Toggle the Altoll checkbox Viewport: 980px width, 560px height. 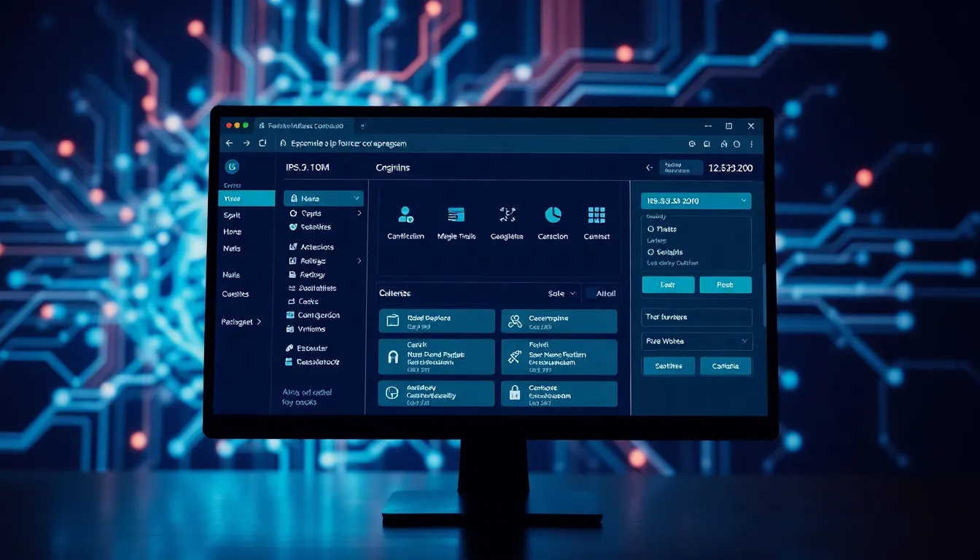click(591, 293)
